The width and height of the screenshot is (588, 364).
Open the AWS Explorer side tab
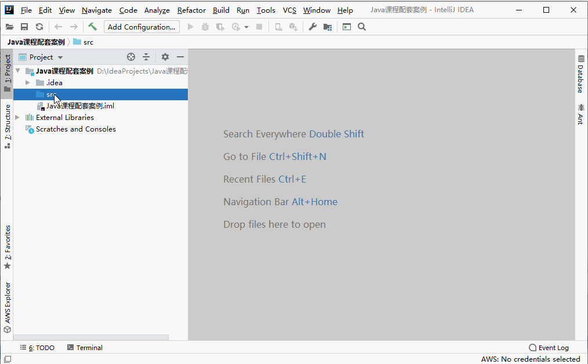pyautogui.click(x=7, y=307)
